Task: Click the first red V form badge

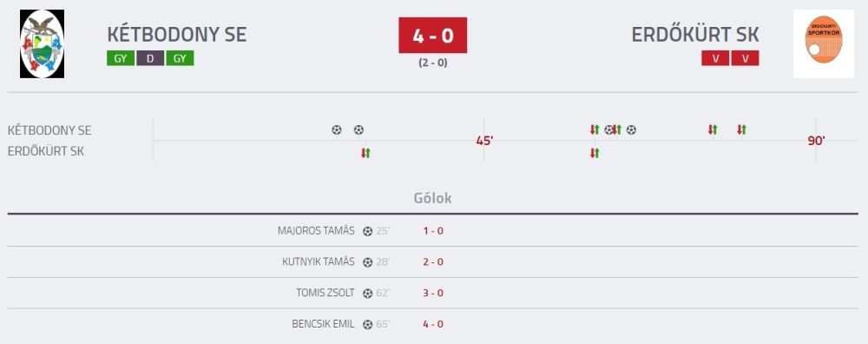Action: (715, 58)
